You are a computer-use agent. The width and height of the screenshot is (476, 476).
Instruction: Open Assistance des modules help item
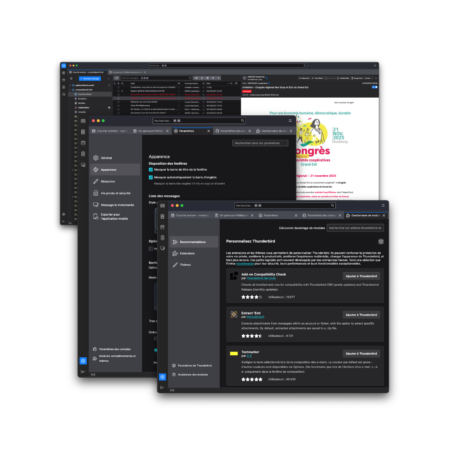coord(193,375)
